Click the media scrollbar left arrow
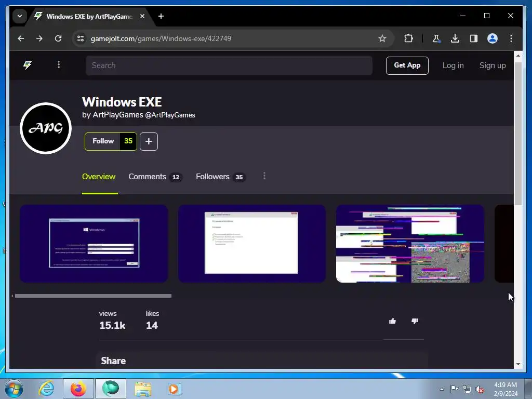The width and height of the screenshot is (532, 399). [x=12, y=296]
